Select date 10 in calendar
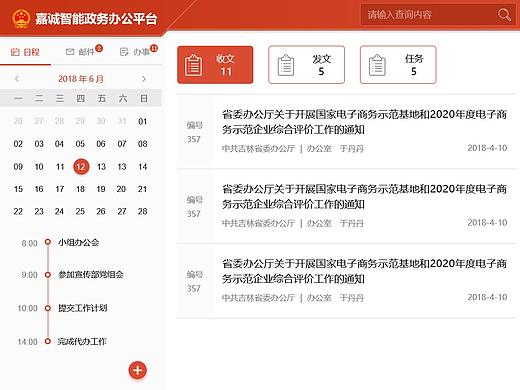Image resolution: width=520 pixels, height=390 pixels. coord(39,167)
